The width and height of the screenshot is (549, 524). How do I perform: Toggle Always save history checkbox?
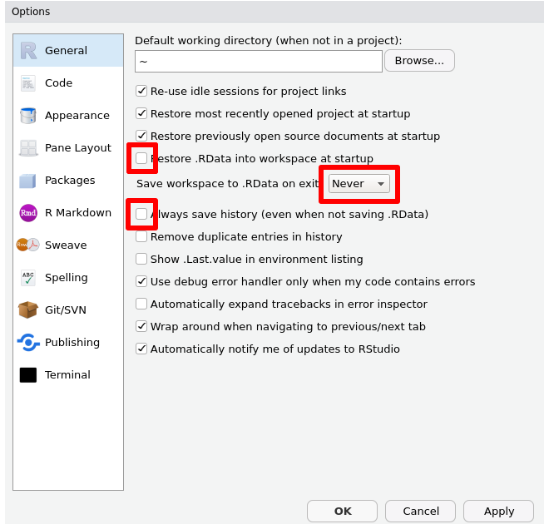[141, 214]
